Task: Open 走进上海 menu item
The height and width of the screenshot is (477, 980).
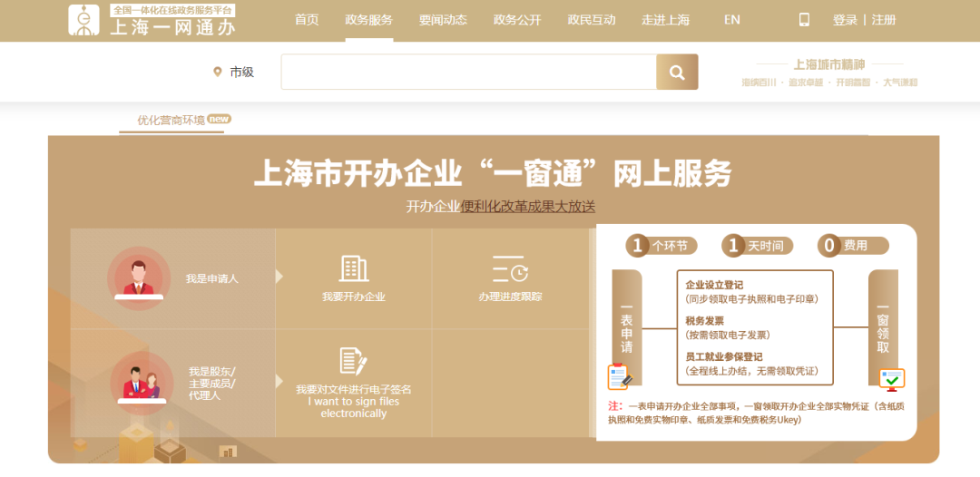Action: (666, 20)
